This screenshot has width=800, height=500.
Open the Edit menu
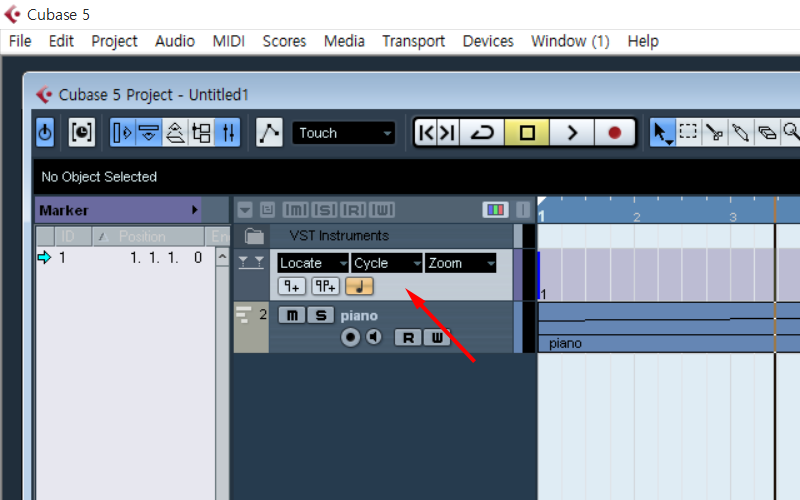61,41
